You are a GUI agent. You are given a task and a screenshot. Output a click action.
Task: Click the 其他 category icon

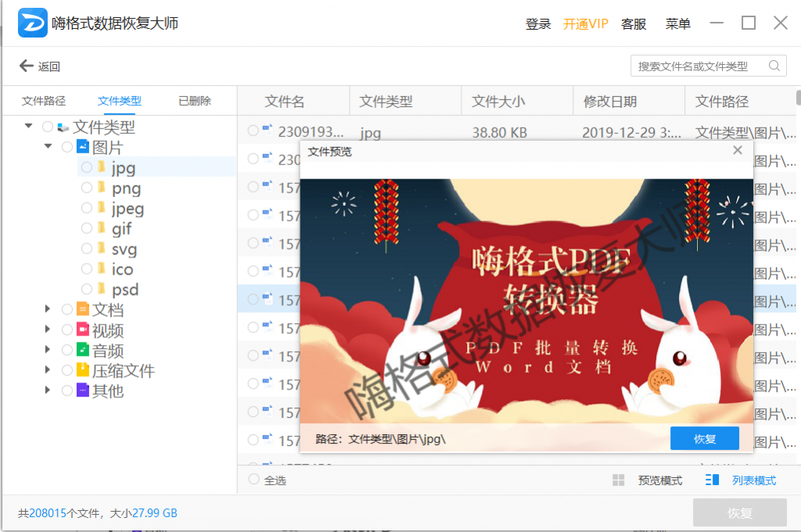[82, 390]
